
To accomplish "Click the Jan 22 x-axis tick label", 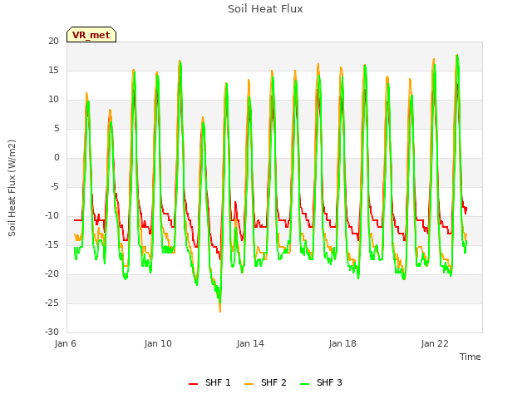I will (435, 343).
